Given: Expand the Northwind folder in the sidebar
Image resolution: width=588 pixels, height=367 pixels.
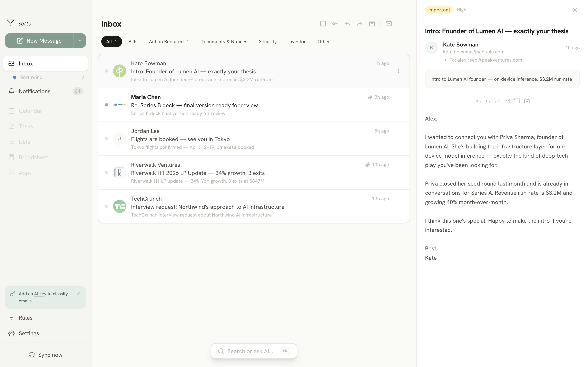Looking at the screenshot, I should click(x=83, y=77).
